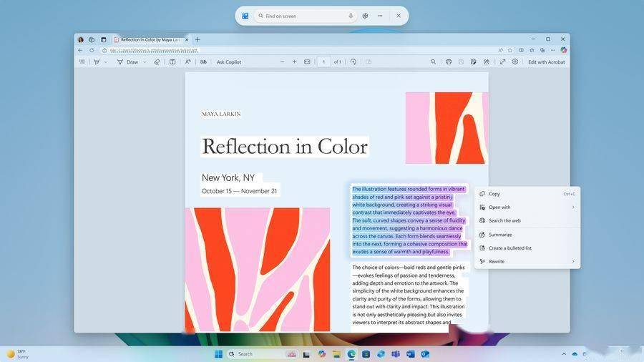Open the Favorites list icon
This screenshot has width=644, height=362.
point(532,51)
